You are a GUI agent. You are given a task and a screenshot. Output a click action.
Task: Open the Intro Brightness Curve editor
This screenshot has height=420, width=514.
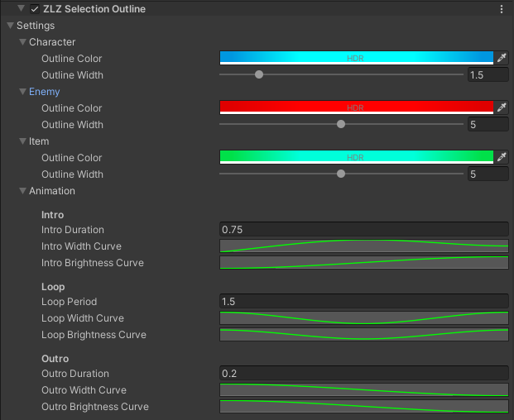tap(364, 263)
